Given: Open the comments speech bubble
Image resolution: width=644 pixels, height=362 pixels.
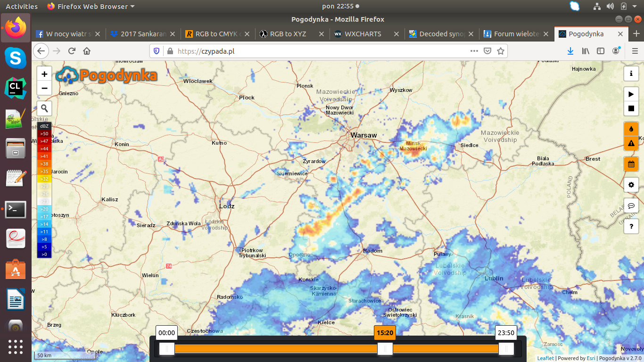Looking at the screenshot, I should (631, 206).
